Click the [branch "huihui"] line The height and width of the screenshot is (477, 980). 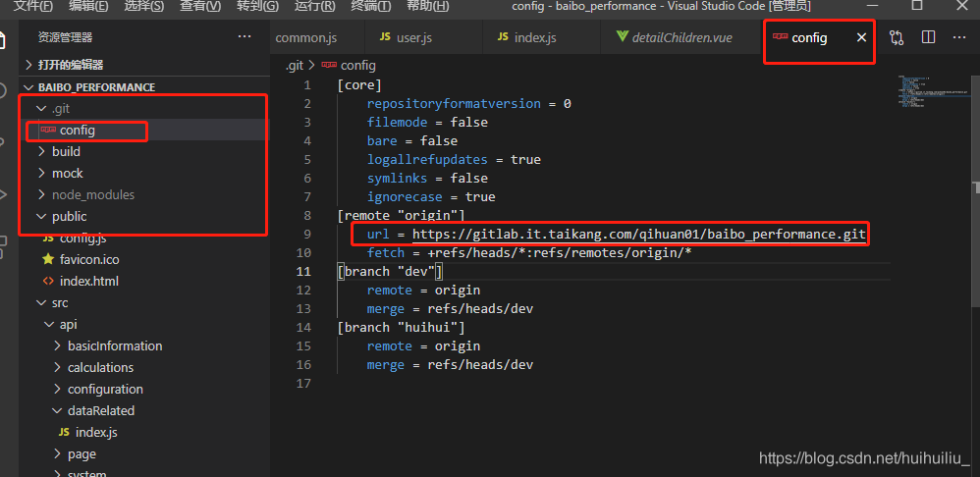[x=401, y=328]
